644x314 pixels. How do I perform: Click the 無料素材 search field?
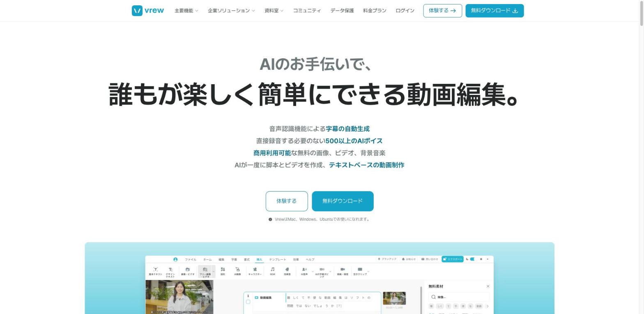pos(459,297)
